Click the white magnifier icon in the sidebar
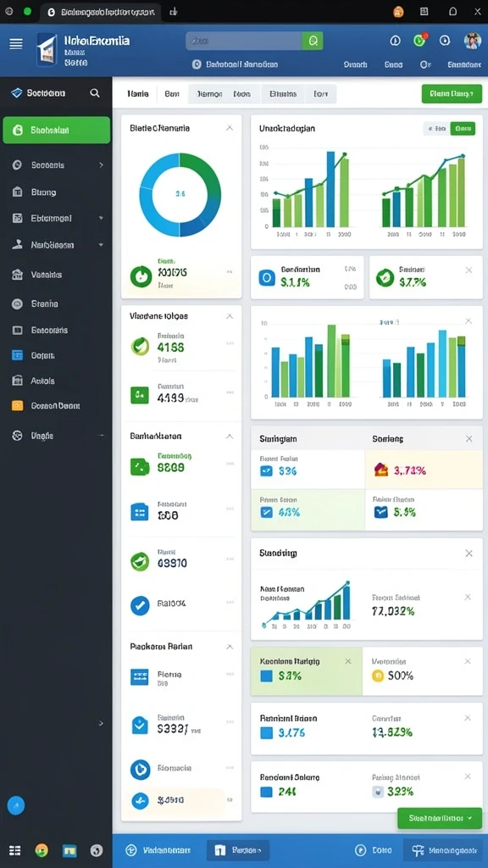Screen dimensions: 488x868 pyautogui.click(x=95, y=93)
